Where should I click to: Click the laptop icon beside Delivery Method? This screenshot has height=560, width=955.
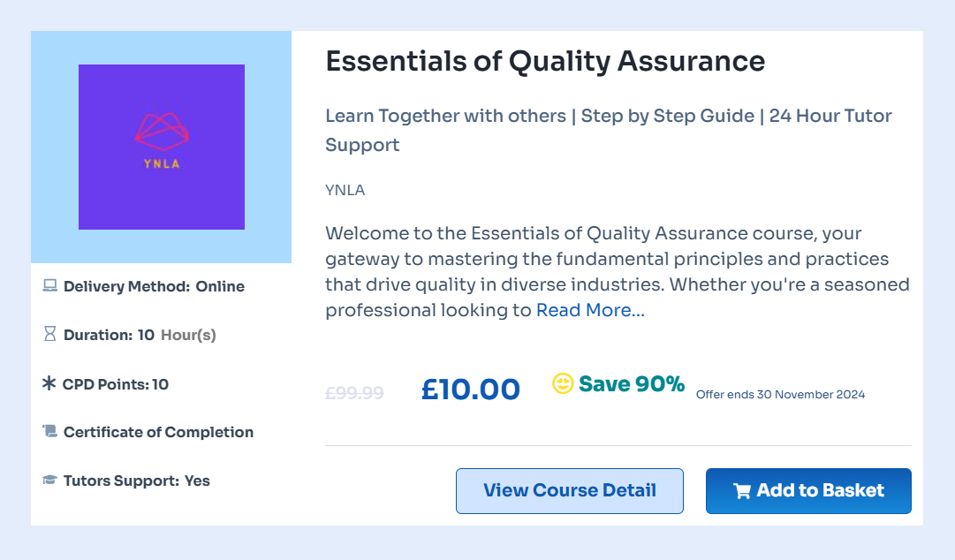pyautogui.click(x=49, y=286)
